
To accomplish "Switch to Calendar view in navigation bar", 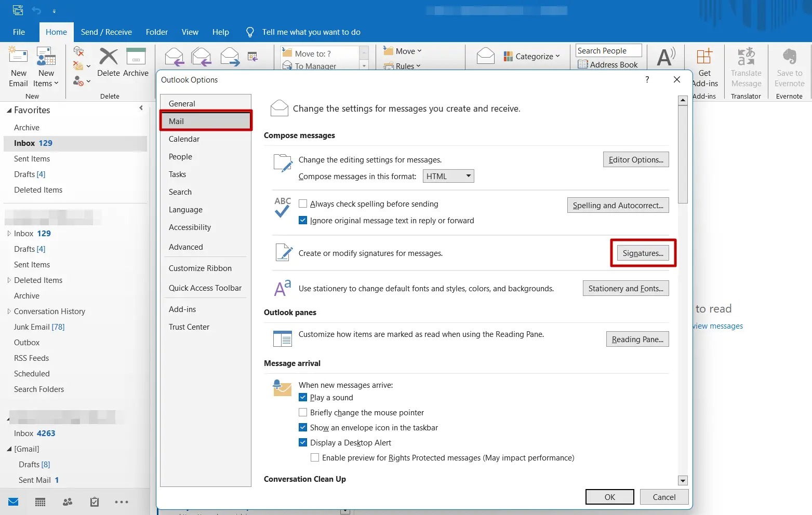I will (x=39, y=502).
